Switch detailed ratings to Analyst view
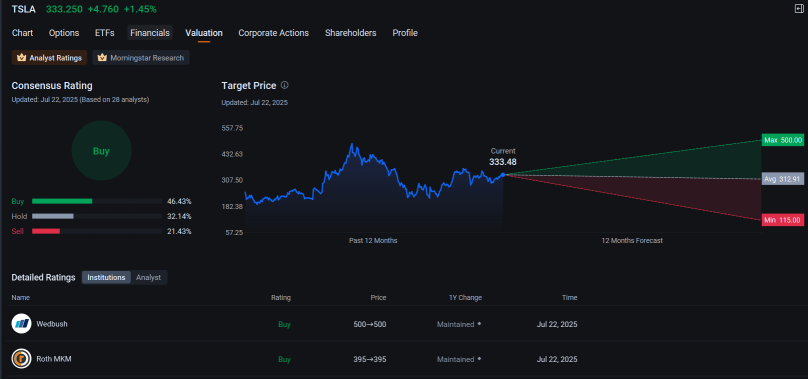Image resolution: width=808 pixels, height=379 pixels. [148, 277]
